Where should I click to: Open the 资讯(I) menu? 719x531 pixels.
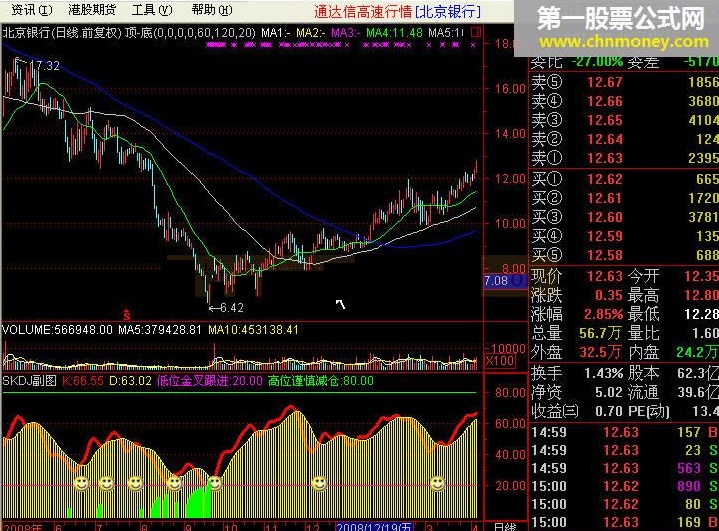click(x=32, y=10)
